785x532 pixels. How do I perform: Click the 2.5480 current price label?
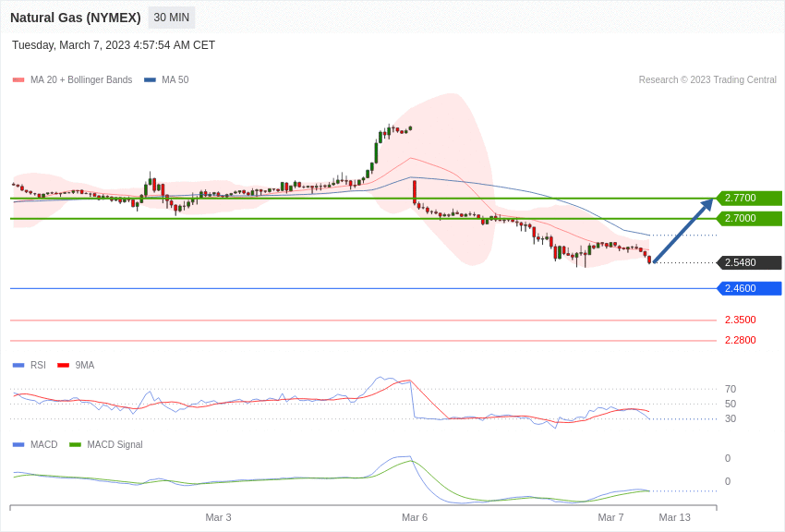coord(750,262)
